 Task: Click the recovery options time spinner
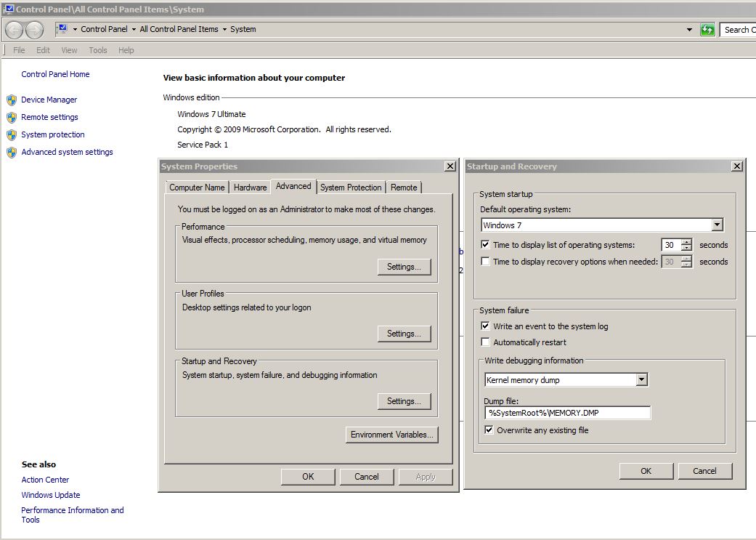pyautogui.click(x=686, y=262)
